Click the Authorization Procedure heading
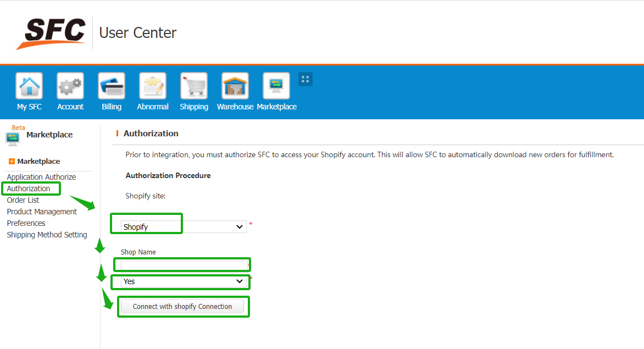 pos(168,175)
